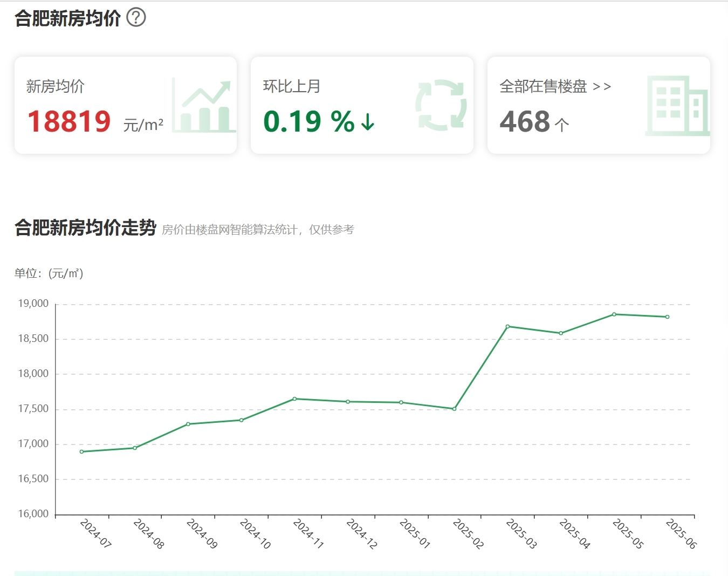Viewport: 728px width, 576px height.
Task: Click the building icon on listings card
Action: coord(677,106)
